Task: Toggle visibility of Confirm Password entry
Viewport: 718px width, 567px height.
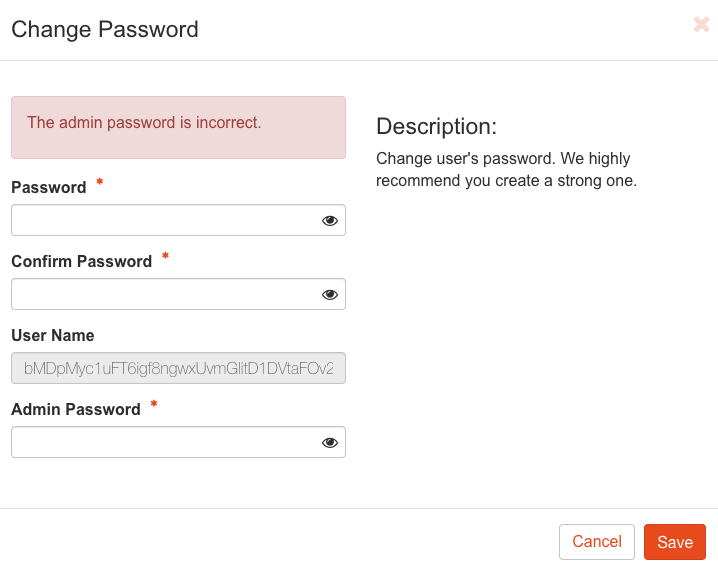Action: tap(330, 295)
